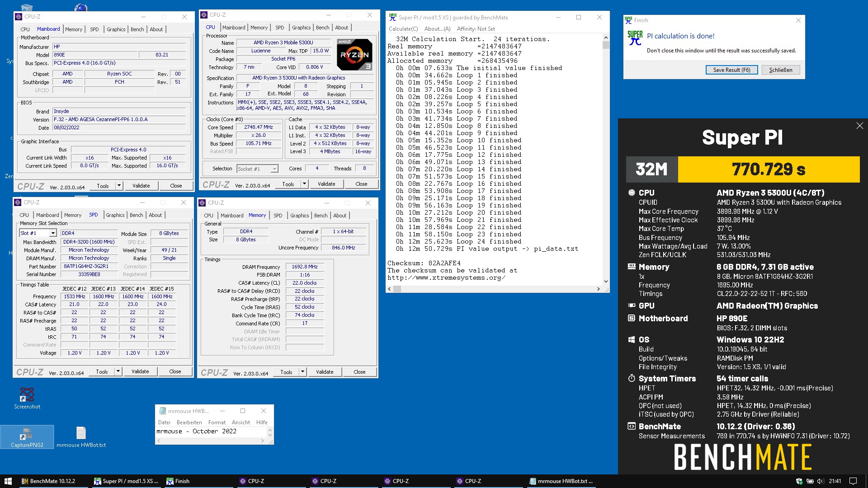Click Super PI vertical scrollbar thumb
The height and width of the screenshot is (488, 868).
coord(606,45)
